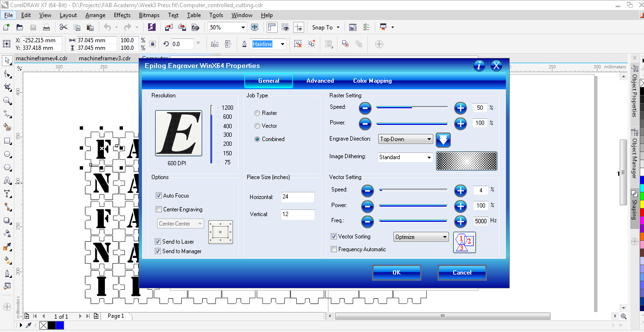Screen dimensions: 644x332
Task: Toggle Send to Manager checkbox
Action: coord(158,251)
